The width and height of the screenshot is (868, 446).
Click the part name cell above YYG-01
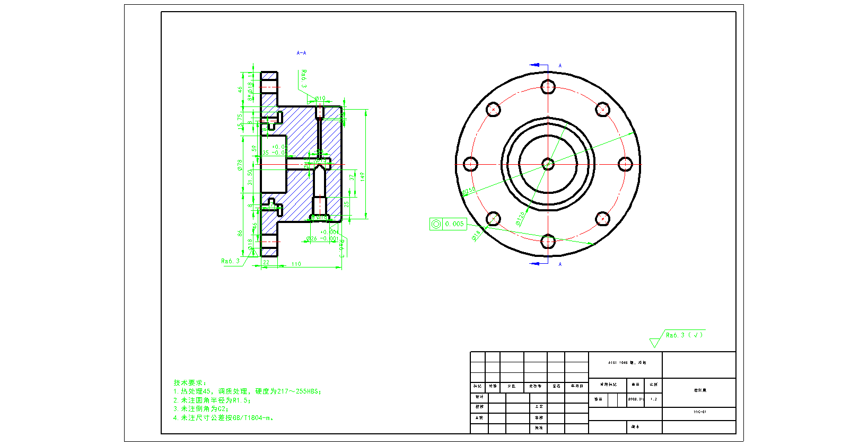[699, 393]
